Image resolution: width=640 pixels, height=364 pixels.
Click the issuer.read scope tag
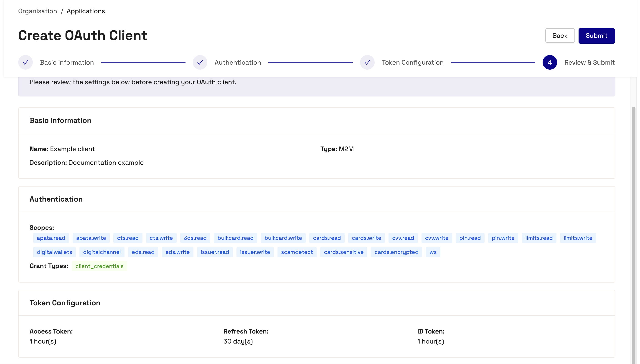215,252
